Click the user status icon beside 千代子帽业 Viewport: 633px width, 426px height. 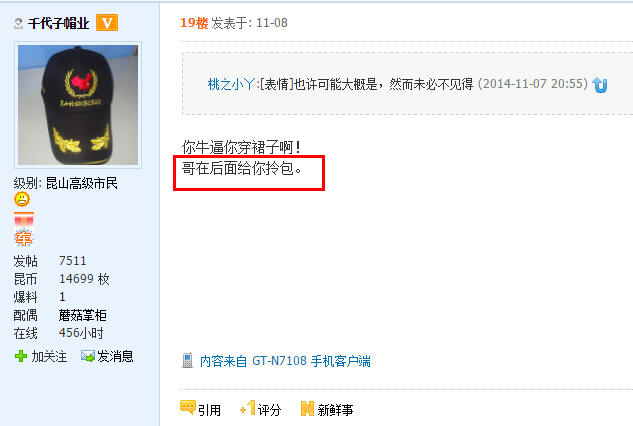[18, 23]
